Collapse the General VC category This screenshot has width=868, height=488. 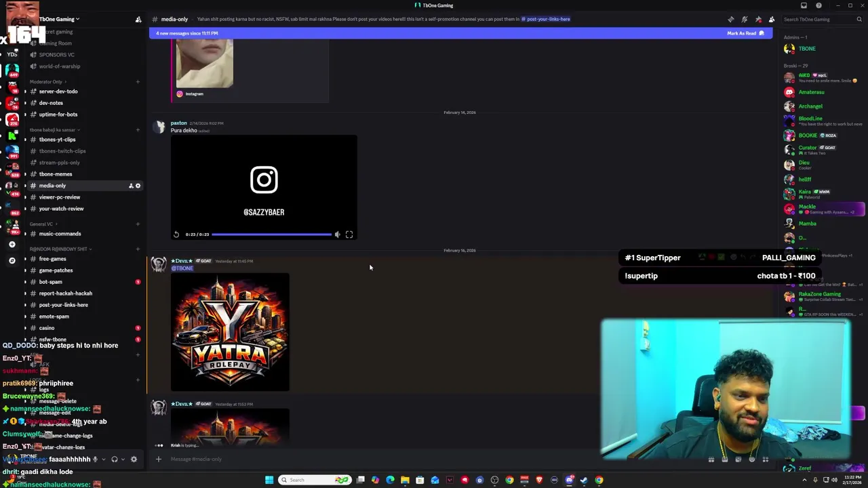pos(43,224)
